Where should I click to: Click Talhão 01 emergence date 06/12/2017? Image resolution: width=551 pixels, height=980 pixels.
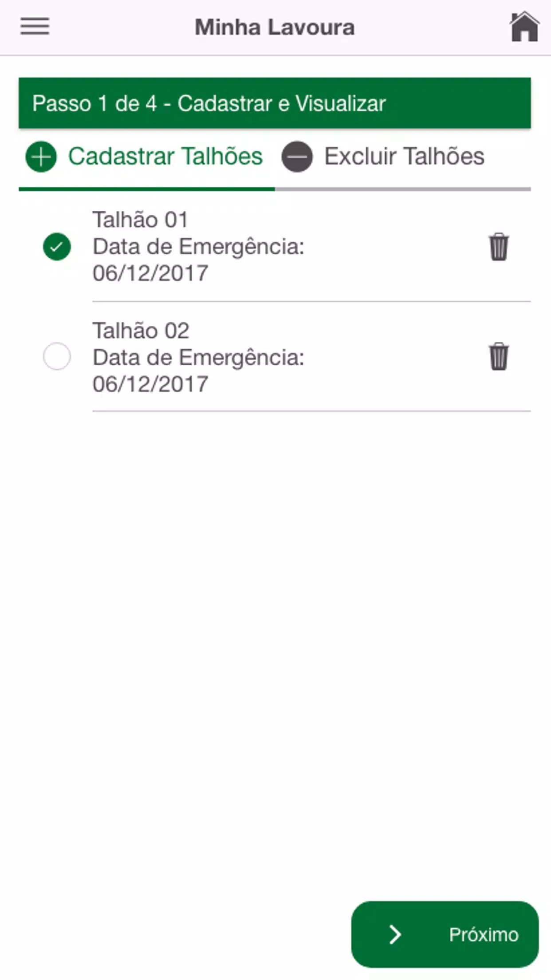(x=150, y=273)
